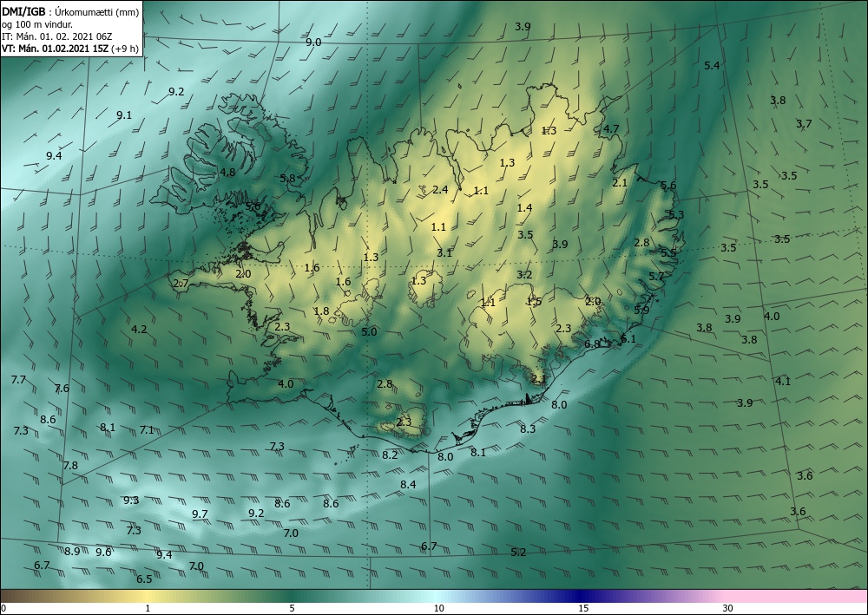The height and width of the screenshot is (615, 868).
Task: Click the '10' tick label on the colour scale
Action: (438, 608)
